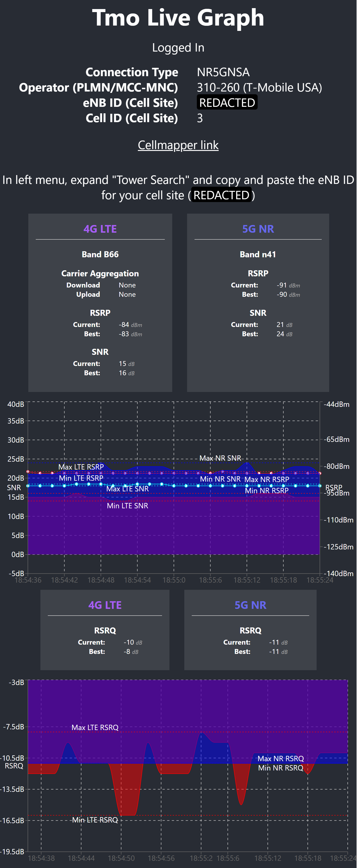The height and width of the screenshot is (868, 357).
Task: Click the 'Max LTE SNR' chart annotation
Action: click(x=128, y=489)
